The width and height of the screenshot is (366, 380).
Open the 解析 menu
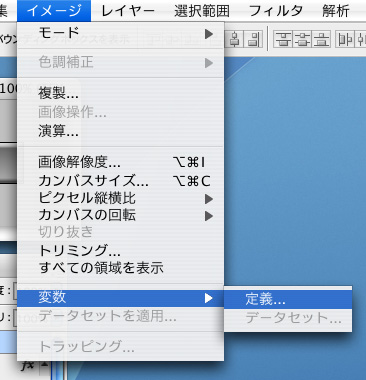[x=336, y=10]
